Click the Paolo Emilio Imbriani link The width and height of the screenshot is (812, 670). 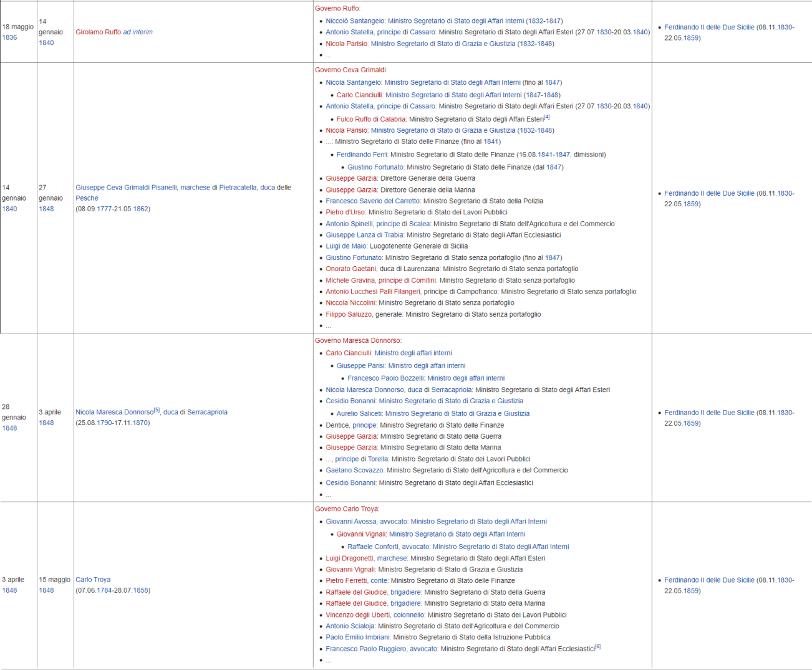click(358, 638)
